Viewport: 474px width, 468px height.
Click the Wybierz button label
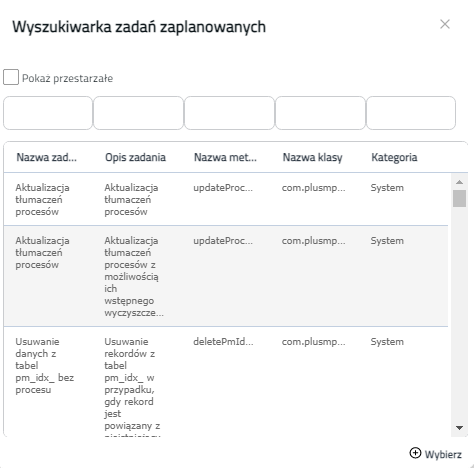[x=443, y=454]
